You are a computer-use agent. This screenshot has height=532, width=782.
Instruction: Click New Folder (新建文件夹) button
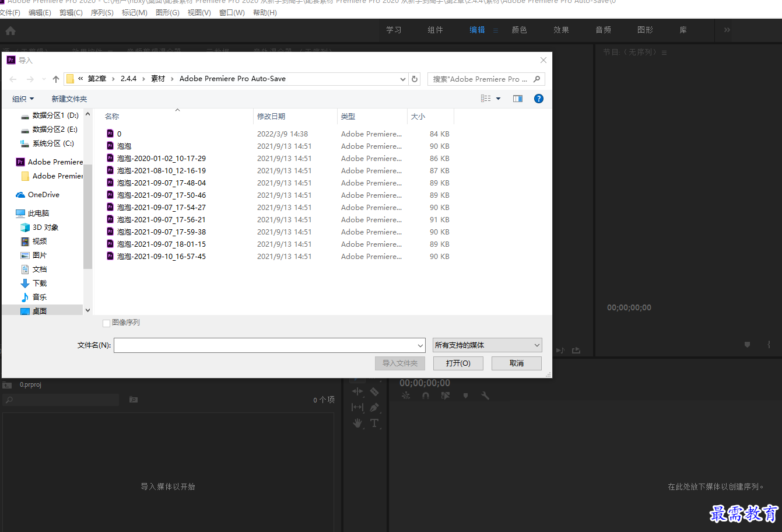coord(69,99)
